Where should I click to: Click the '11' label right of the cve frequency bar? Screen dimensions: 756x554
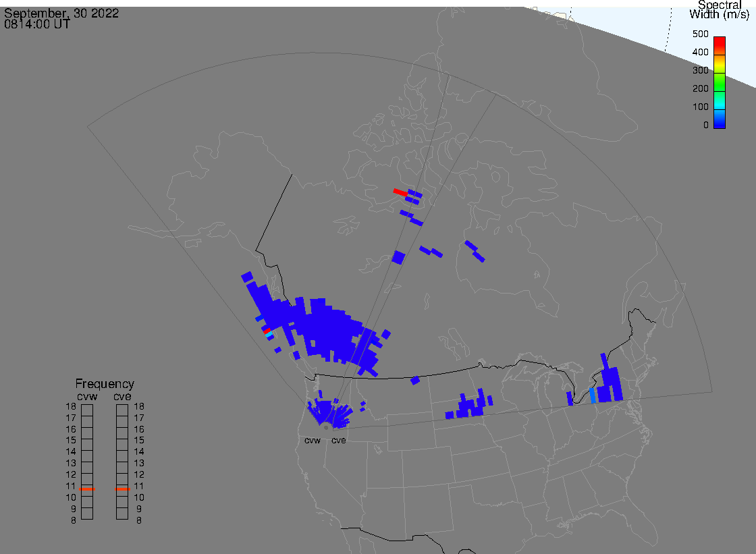click(139, 486)
